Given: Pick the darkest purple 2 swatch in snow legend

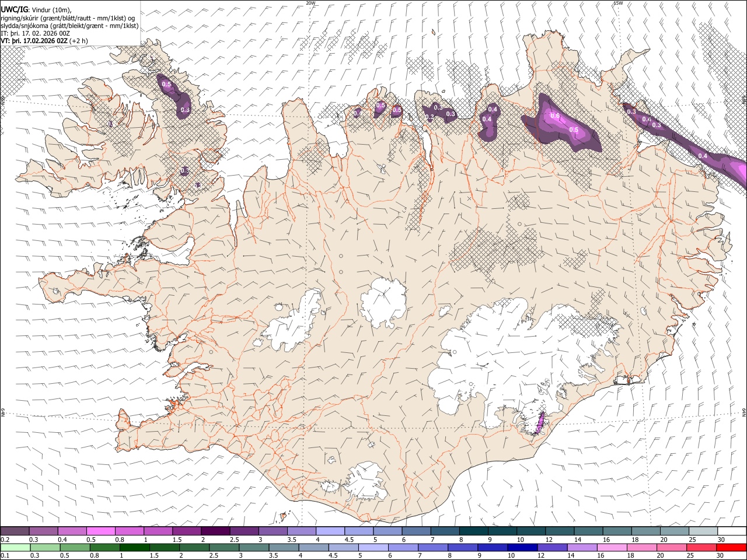Looking at the screenshot, I should (215, 531).
